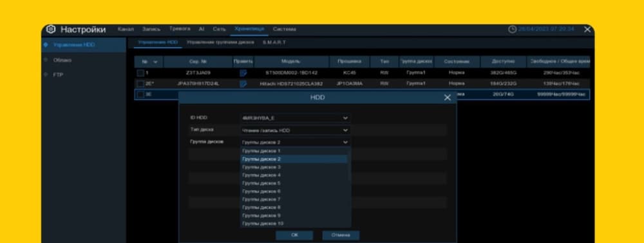Confirm HDD dialog with OK
This screenshot has height=243, width=644.
pos(294,235)
